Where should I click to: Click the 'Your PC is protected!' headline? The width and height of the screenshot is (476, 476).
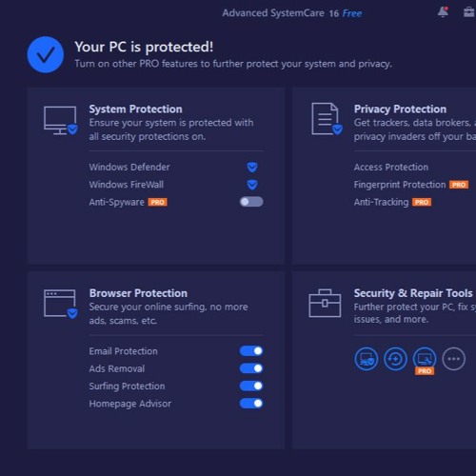coord(144,47)
